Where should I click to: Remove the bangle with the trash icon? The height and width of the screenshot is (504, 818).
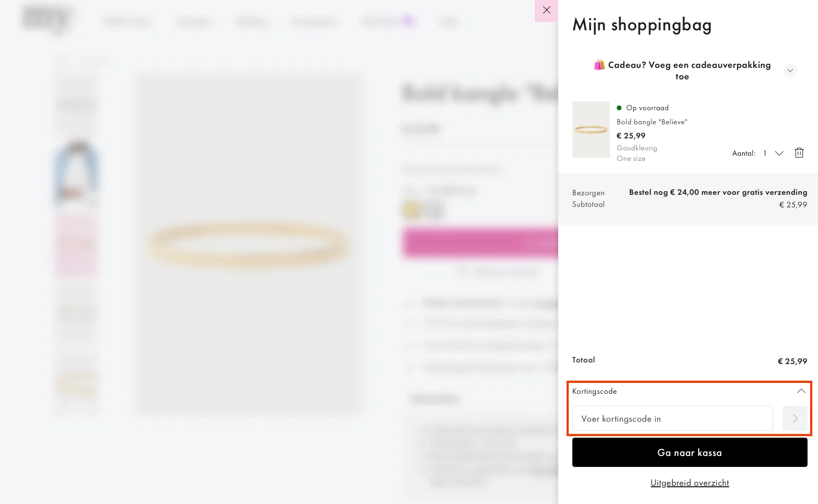(x=799, y=153)
